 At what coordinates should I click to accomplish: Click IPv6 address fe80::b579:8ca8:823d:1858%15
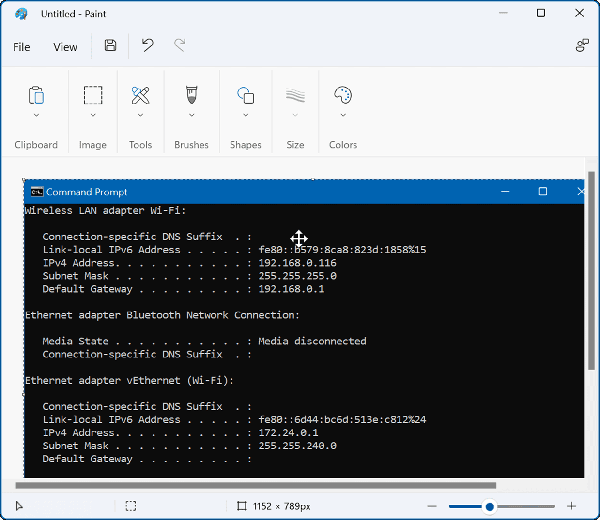coord(342,250)
